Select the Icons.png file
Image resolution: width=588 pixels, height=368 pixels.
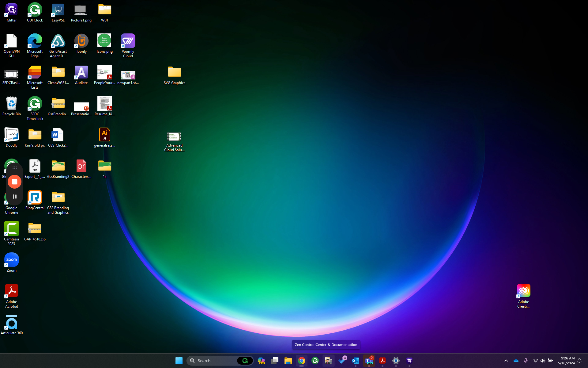tap(105, 44)
